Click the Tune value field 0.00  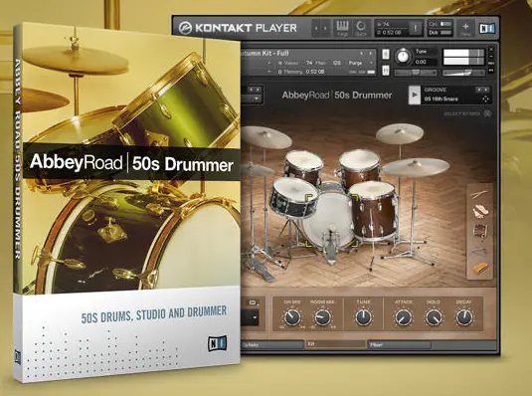tap(426, 62)
